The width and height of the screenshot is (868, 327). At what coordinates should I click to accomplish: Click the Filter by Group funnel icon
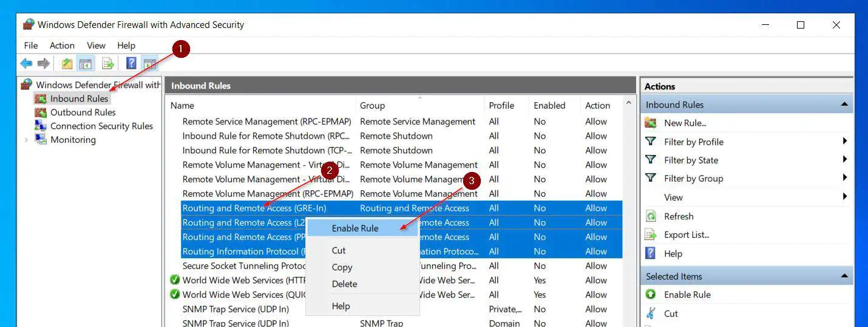[651, 178]
